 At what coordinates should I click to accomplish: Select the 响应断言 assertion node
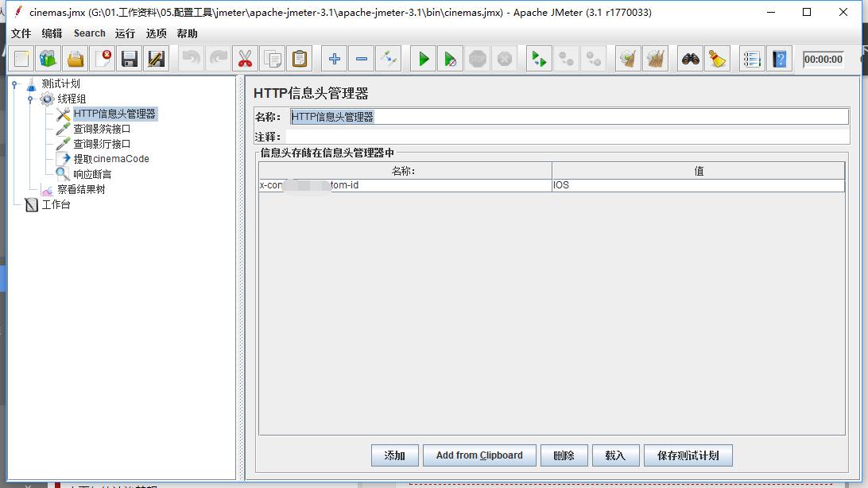tap(92, 174)
